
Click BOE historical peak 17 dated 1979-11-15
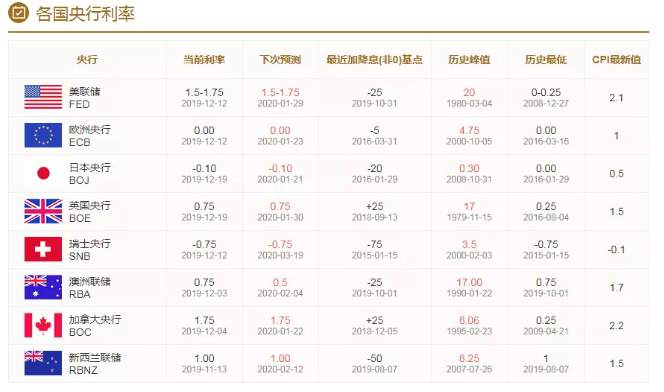(469, 211)
